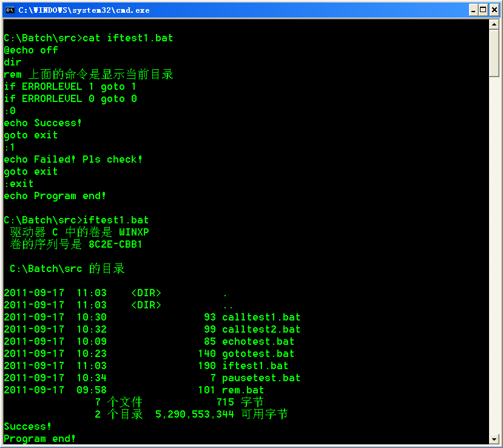Image resolution: width=503 pixels, height=448 pixels.
Task: Select calltest2.bat in the file list
Action: 261,329
